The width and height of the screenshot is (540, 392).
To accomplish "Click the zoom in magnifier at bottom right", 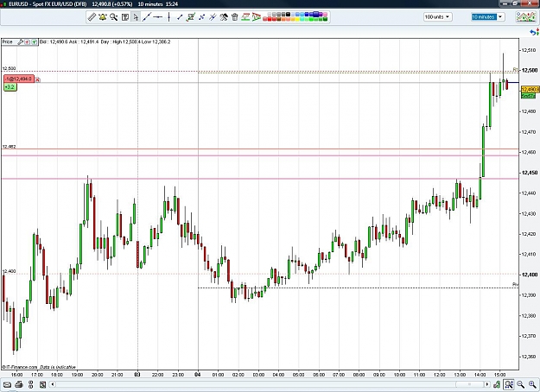I will click(532, 384).
